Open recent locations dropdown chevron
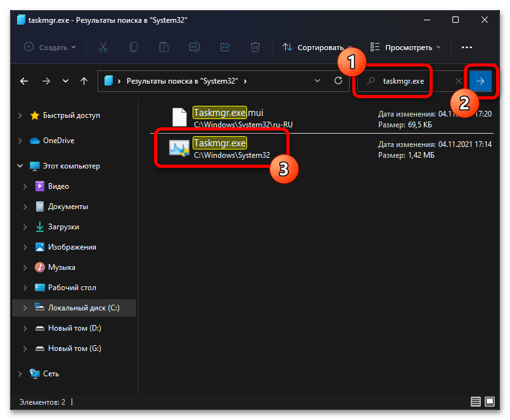Screen dimensions: 510x420 click(65, 81)
